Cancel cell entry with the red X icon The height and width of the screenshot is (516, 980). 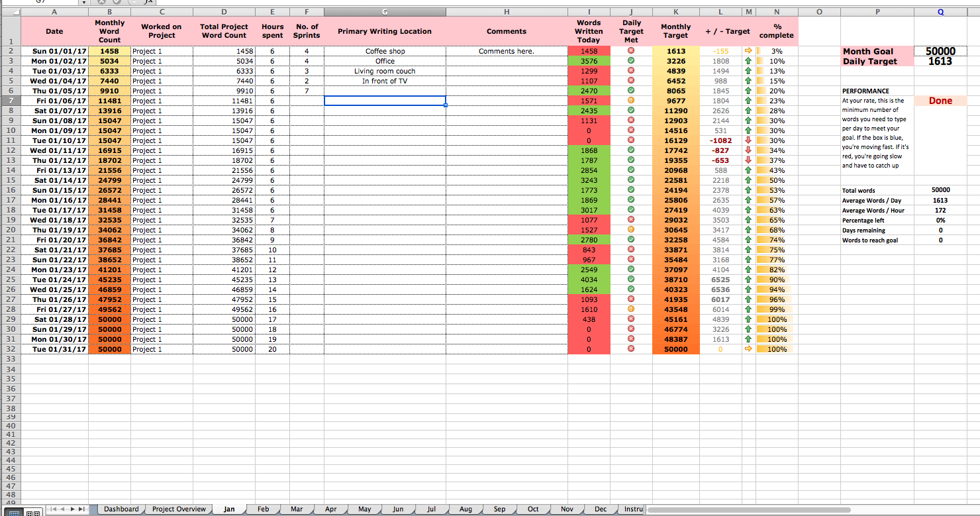click(x=101, y=2)
